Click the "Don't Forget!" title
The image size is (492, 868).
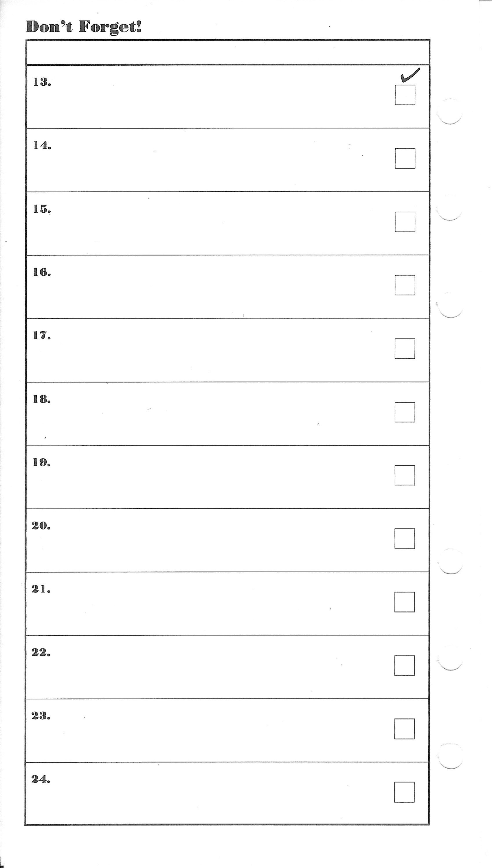click(x=83, y=27)
